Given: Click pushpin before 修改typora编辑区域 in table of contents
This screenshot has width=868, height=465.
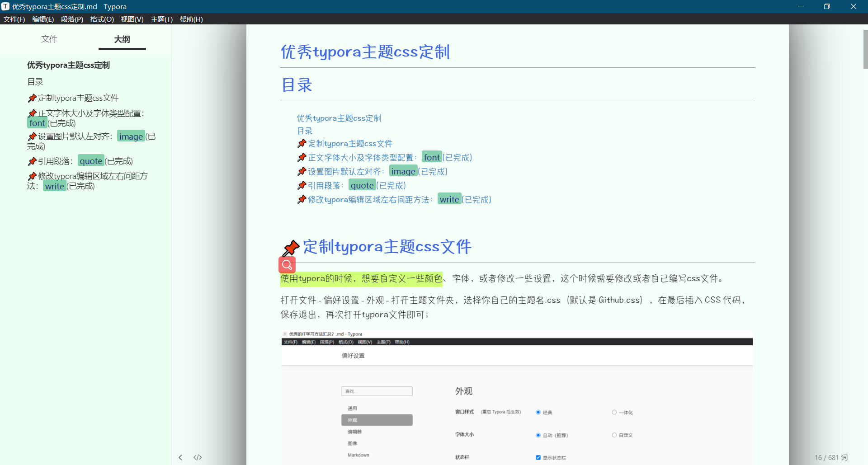Looking at the screenshot, I should [x=302, y=199].
